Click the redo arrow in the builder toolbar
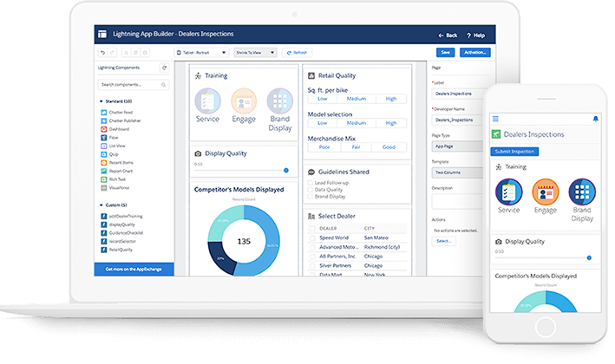This screenshot has height=364, width=615. click(112, 53)
